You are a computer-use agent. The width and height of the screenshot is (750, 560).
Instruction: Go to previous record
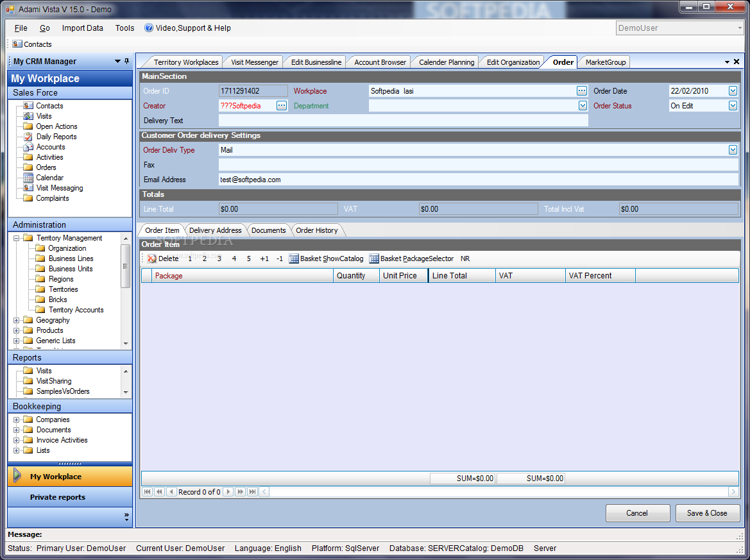tap(171, 491)
